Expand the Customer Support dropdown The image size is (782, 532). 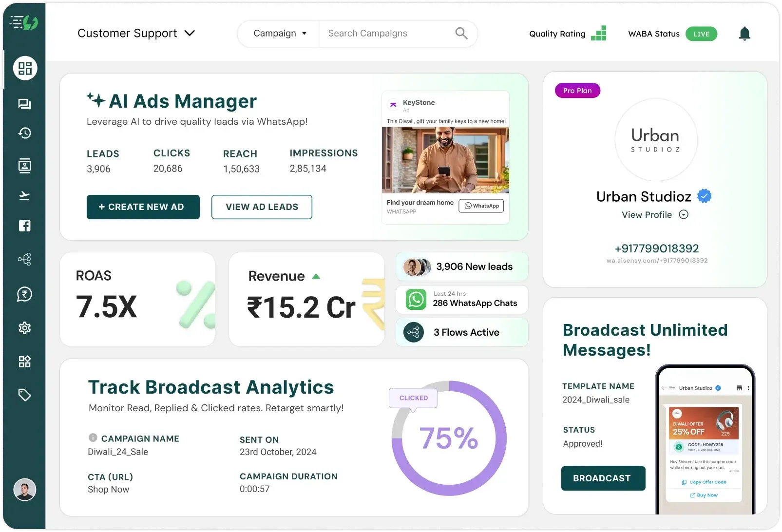(190, 33)
